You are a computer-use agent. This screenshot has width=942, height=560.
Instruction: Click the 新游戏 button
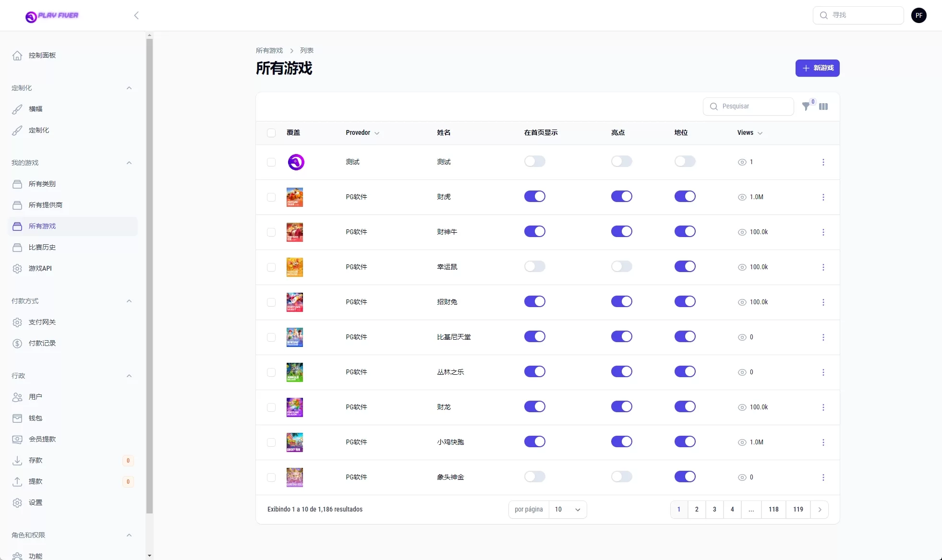817,68
